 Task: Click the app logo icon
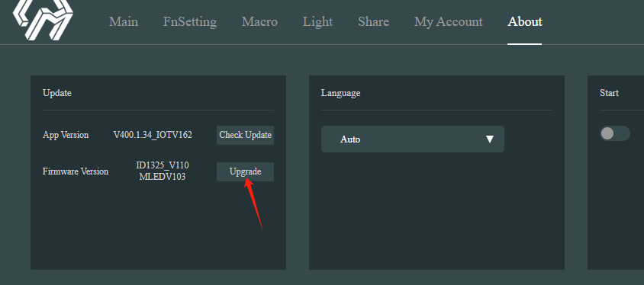pos(43,19)
